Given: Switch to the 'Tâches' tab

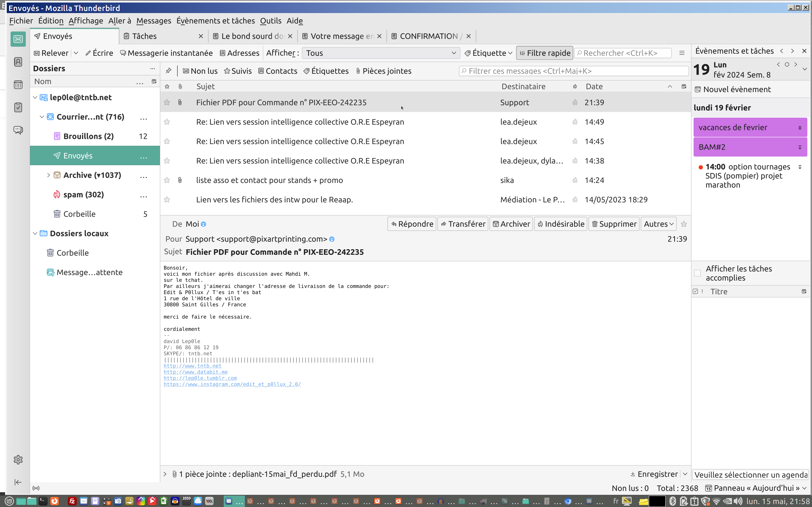Looking at the screenshot, I should (145, 36).
